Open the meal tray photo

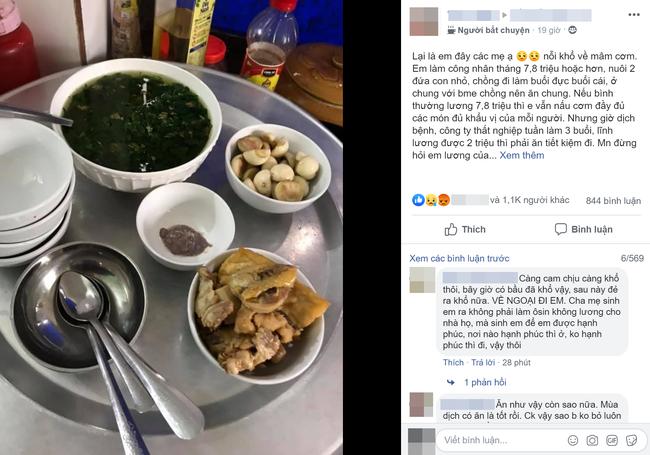click(x=171, y=228)
